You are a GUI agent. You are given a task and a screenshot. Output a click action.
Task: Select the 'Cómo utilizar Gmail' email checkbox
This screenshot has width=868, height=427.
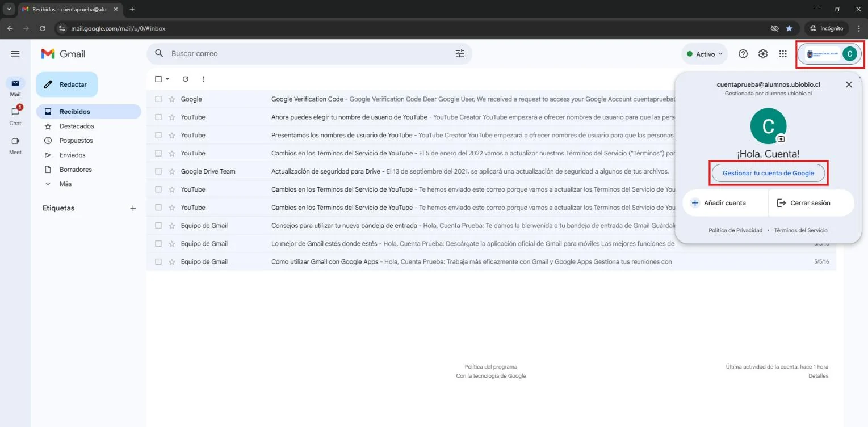158,262
